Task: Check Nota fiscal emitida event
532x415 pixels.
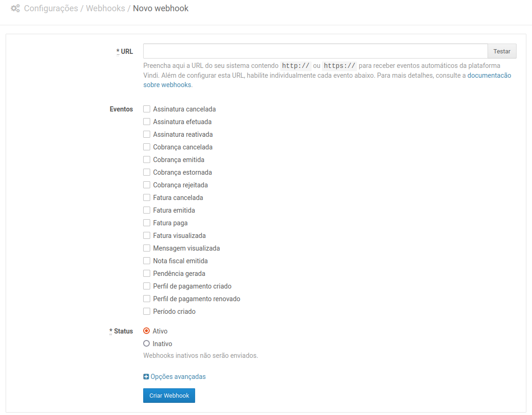Action: (146, 260)
